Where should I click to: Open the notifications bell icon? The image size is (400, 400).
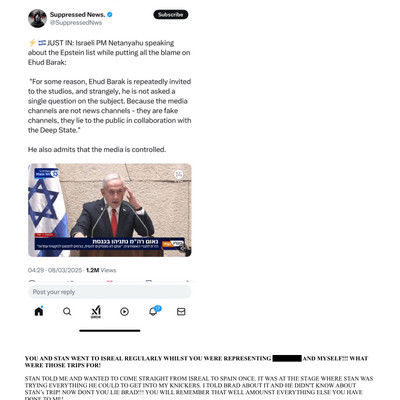pyautogui.click(x=153, y=311)
